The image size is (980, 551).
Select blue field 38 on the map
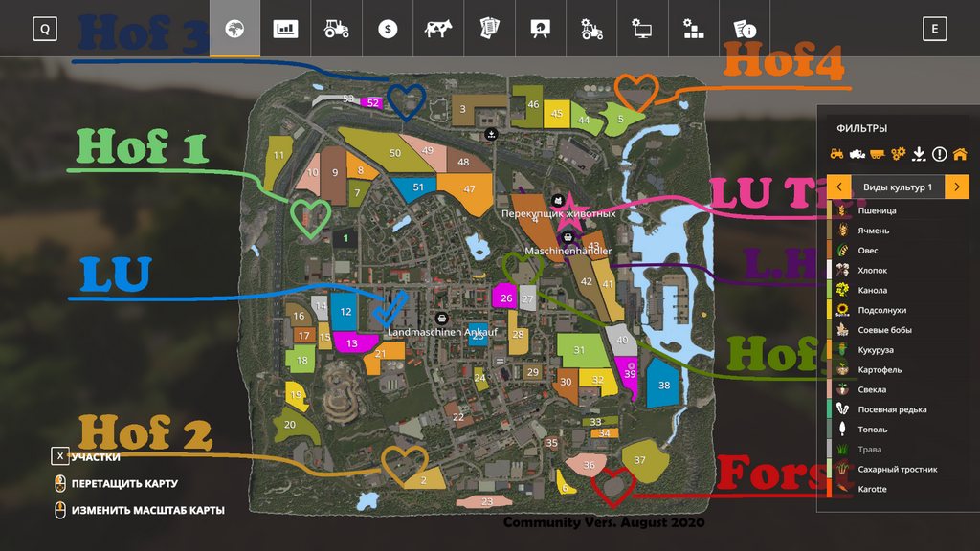point(664,385)
